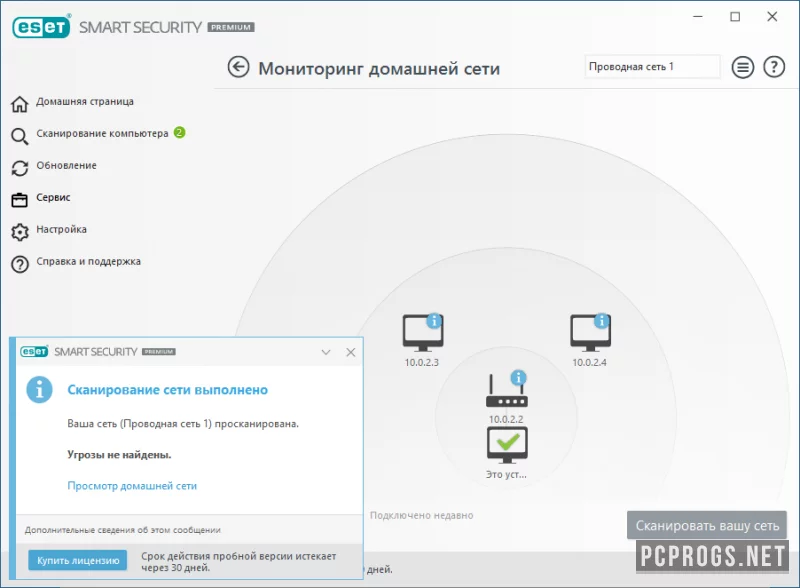800x588 pixels.
Task: Select the 10.0.2.4 computer device icon
Action: pyautogui.click(x=590, y=333)
